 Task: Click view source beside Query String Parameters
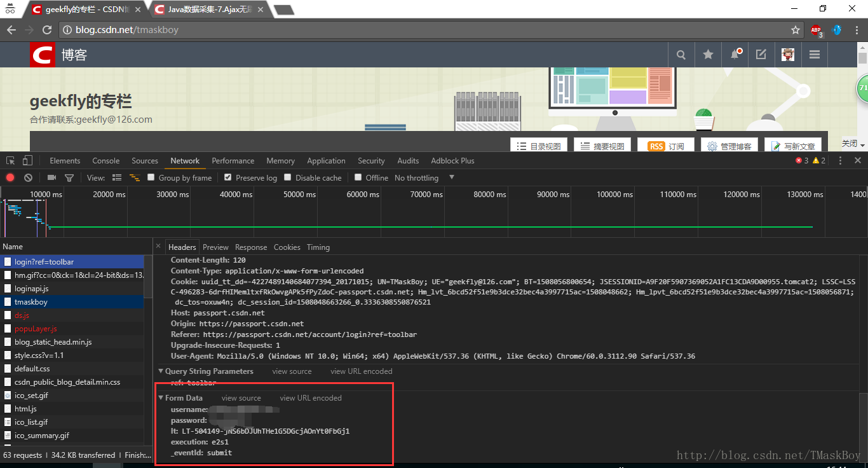coord(292,371)
